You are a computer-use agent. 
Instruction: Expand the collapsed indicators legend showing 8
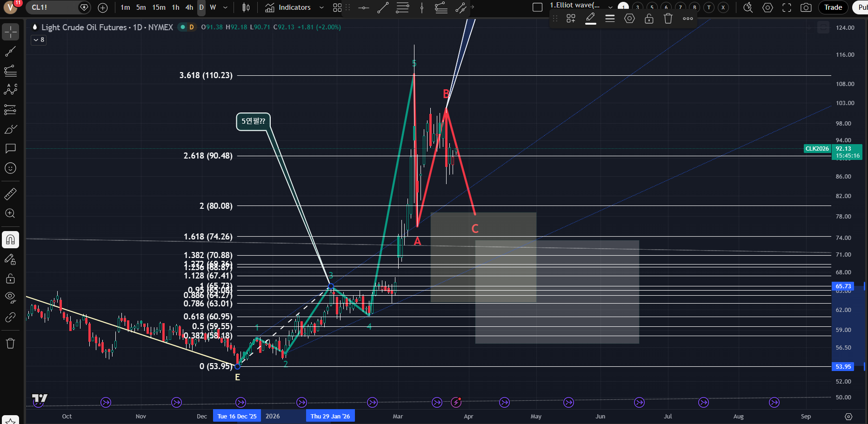tap(39, 40)
